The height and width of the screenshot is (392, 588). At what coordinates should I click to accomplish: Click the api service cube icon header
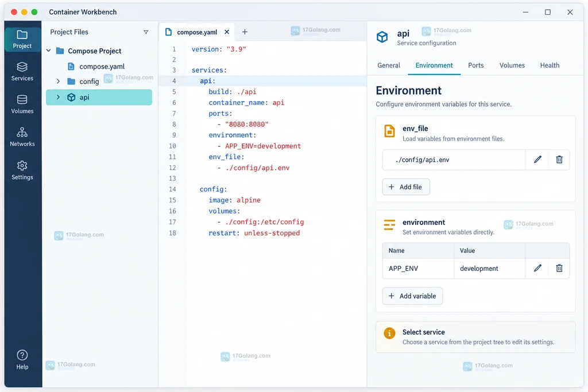coord(382,37)
